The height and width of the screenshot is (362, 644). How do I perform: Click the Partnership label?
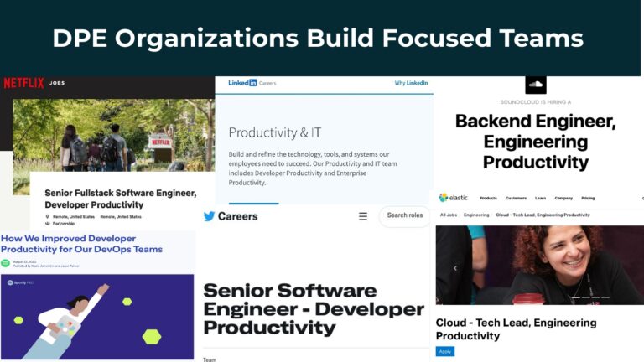(64, 223)
